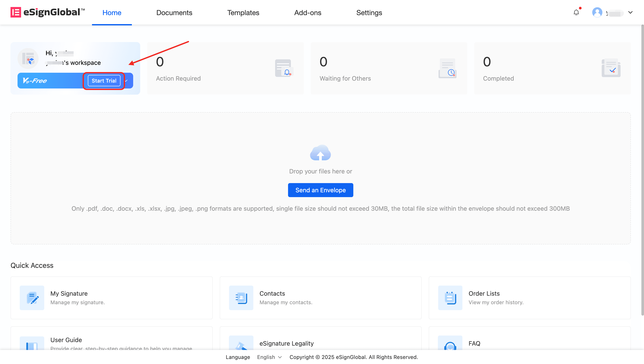Open the Waiting for Others card
This screenshot has width=644, height=364.
(389, 68)
